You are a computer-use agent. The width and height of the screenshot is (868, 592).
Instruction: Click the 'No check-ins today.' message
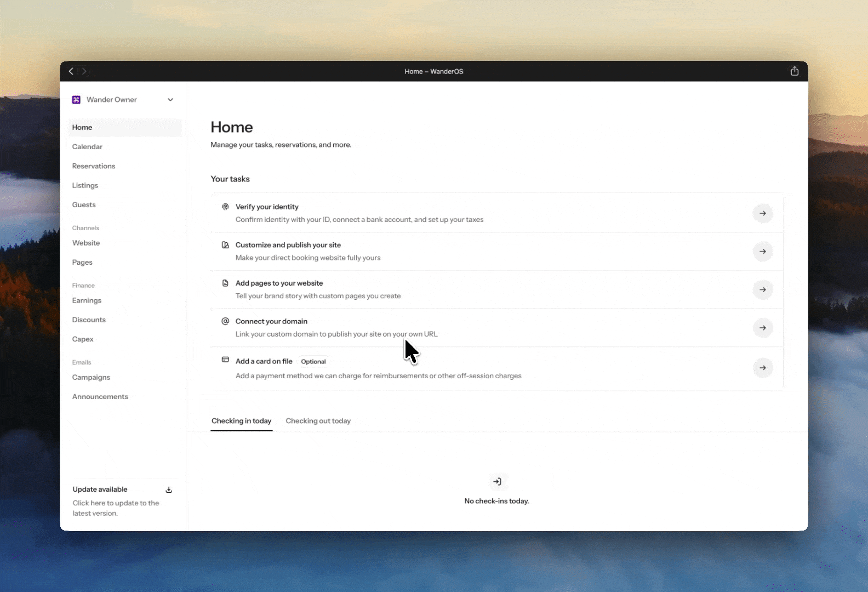tap(496, 501)
